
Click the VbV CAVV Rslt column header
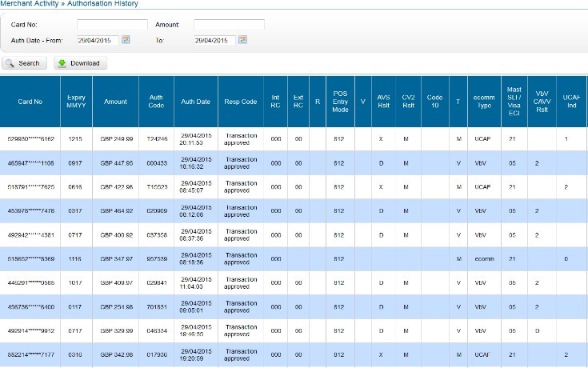pos(542,102)
